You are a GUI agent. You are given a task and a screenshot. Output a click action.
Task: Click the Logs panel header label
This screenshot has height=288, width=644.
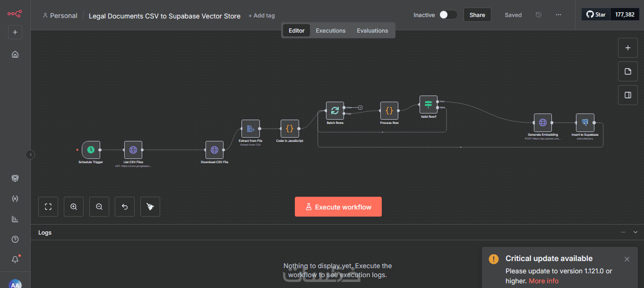[x=45, y=233]
